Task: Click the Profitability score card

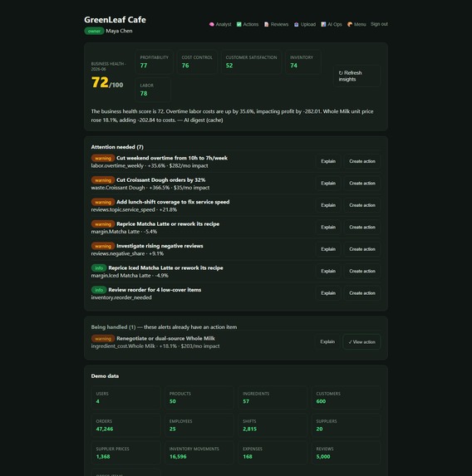Action: point(155,61)
